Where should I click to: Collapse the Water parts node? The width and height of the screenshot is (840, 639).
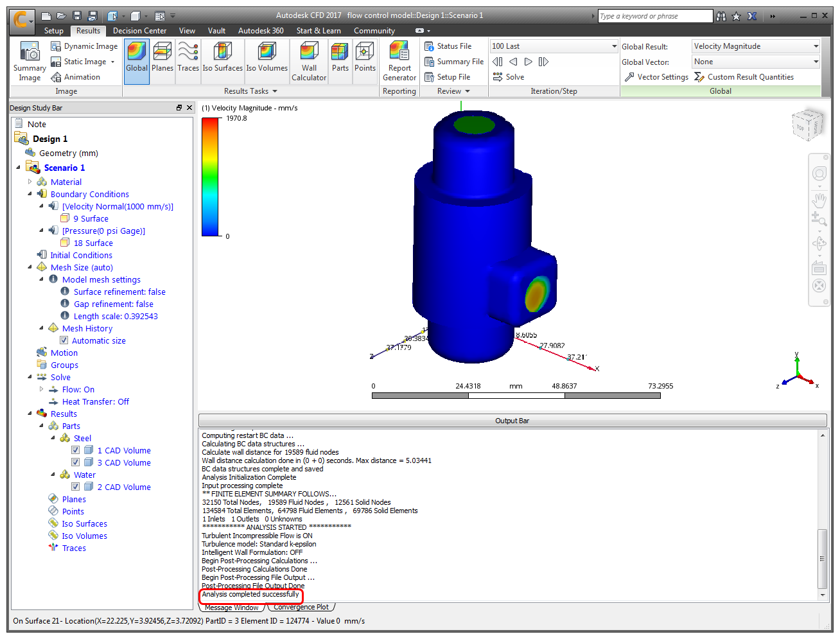(53, 475)
